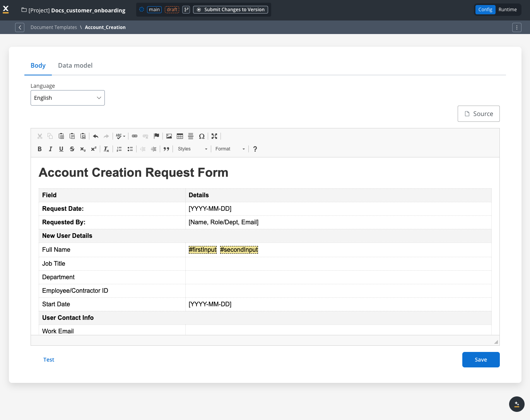Switch to the Data model tab

75,65
